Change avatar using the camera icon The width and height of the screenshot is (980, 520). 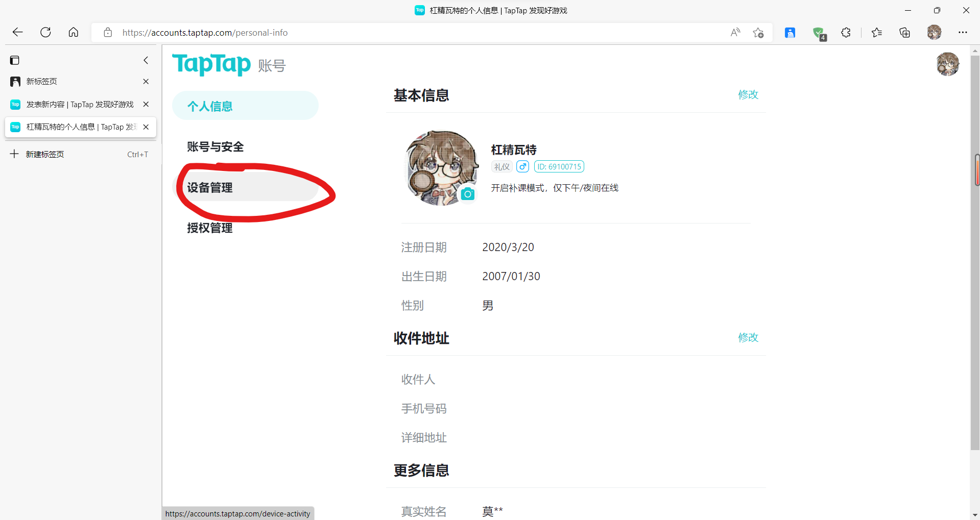click(468, 194)
